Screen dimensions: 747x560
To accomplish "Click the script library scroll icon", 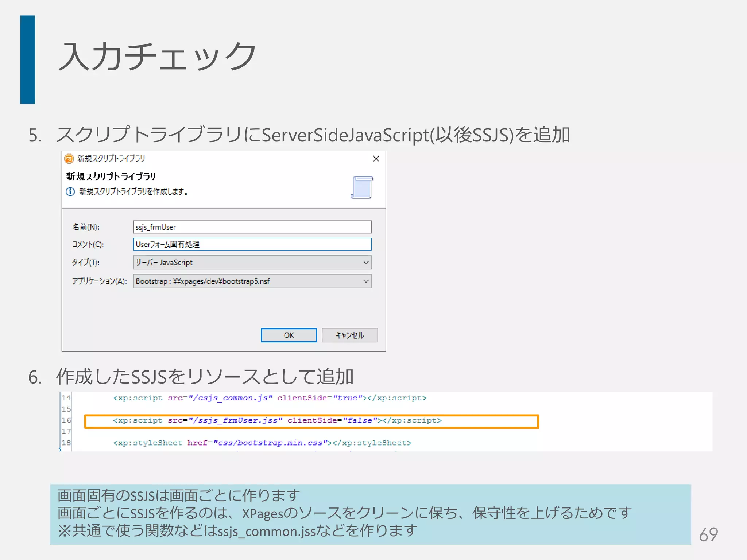I will point(362,187).
